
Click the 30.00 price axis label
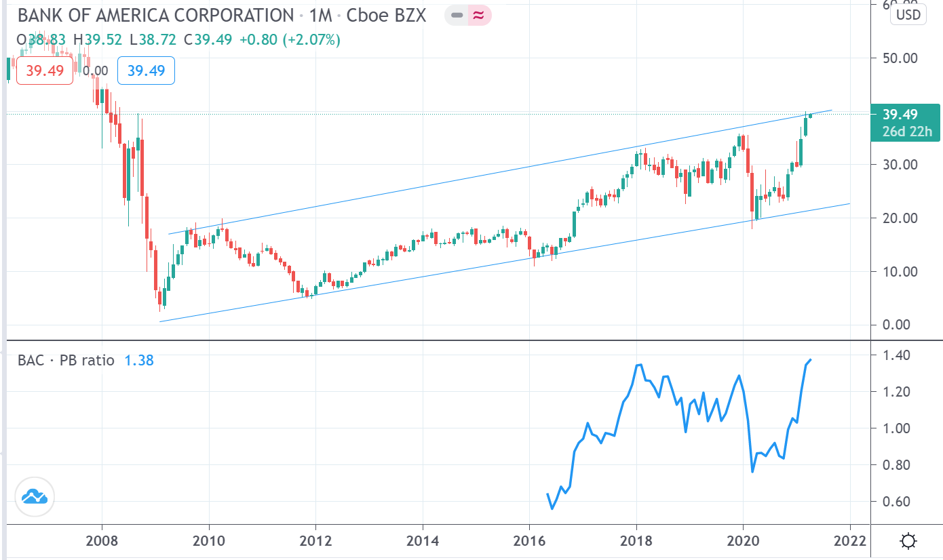[x=899, y=165]
